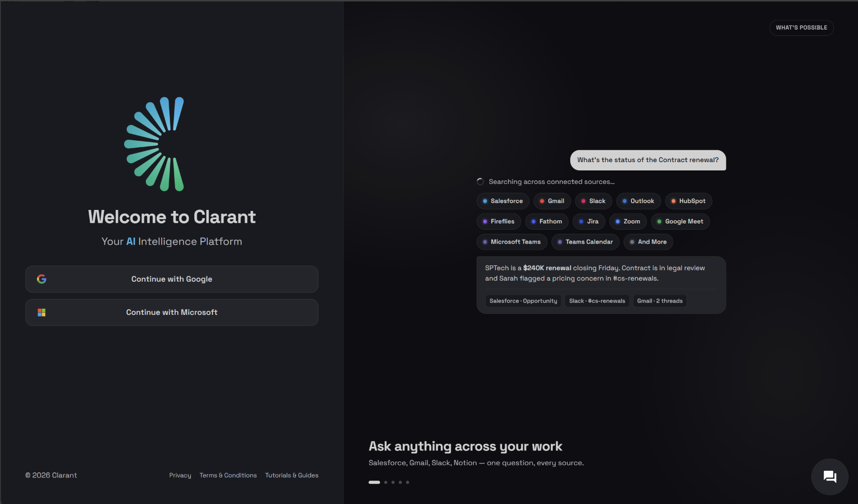Screen dimensions: 858x504
Task: Select the Salesforce source chip
Action: (503, 201)
